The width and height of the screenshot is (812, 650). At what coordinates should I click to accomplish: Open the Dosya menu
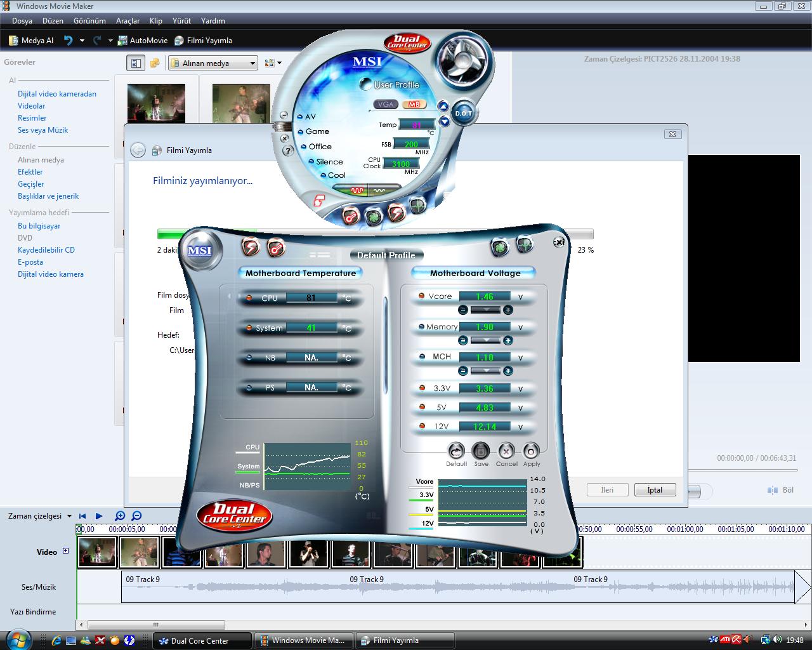[22, 21]
